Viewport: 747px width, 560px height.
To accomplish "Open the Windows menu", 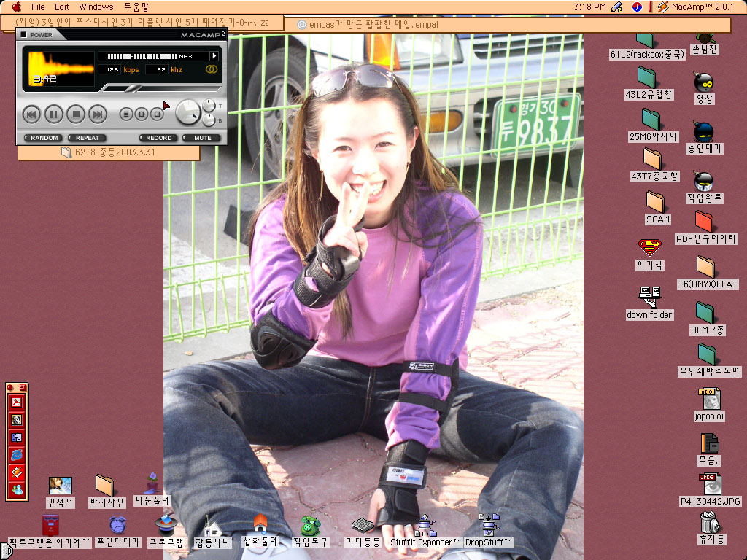I will click(96, 7).
